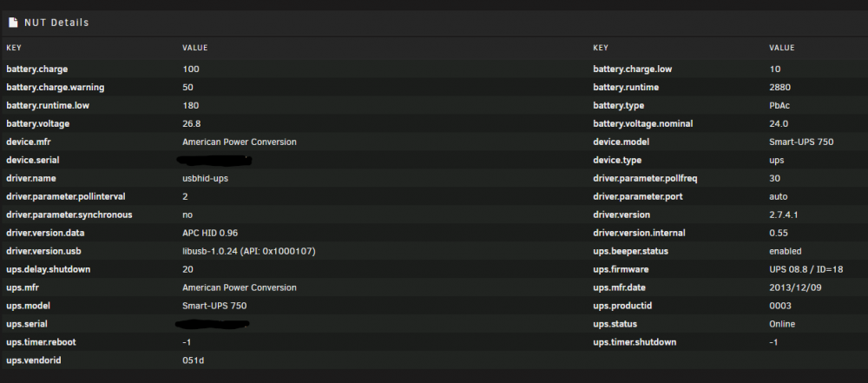The height and width of the screenshot is (383, 868).
Task: Click the device.model key
Action: pos(621,142)
